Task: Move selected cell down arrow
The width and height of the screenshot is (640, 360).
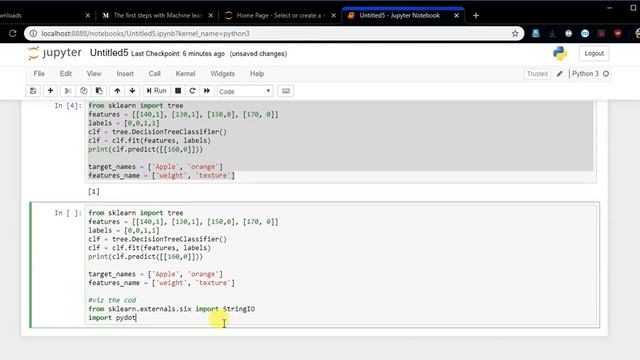Action: 132,91
